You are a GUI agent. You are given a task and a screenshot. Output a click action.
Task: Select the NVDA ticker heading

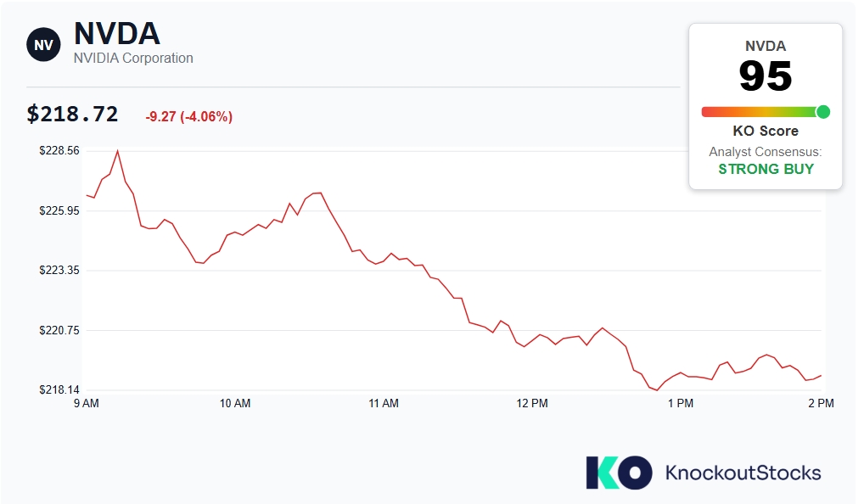click(x=117, y=34)
